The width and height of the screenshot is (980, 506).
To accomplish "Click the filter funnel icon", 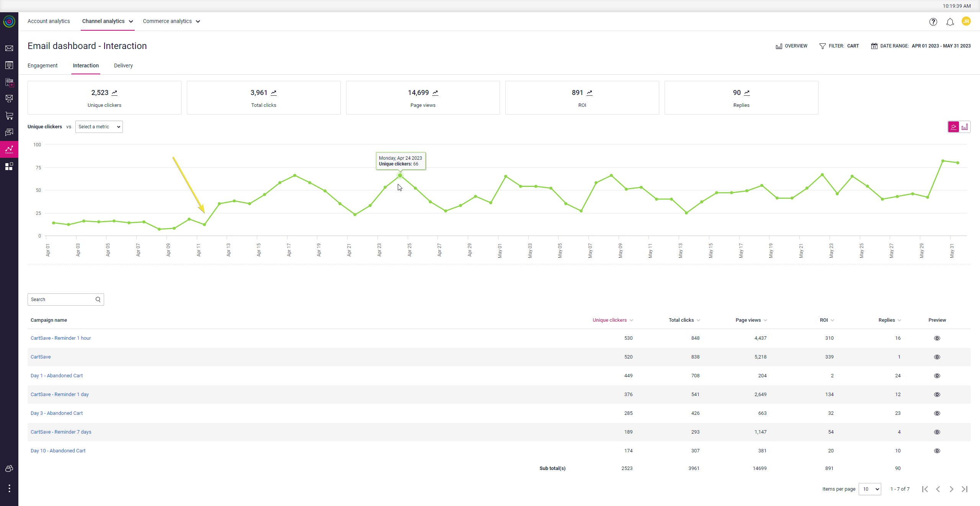I will pos(822,46).
